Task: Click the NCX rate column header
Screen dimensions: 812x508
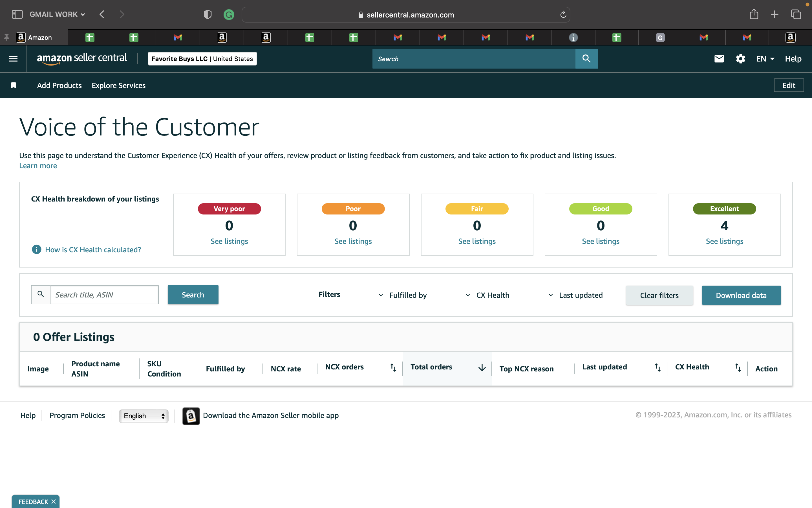Action: click(286, 369)
